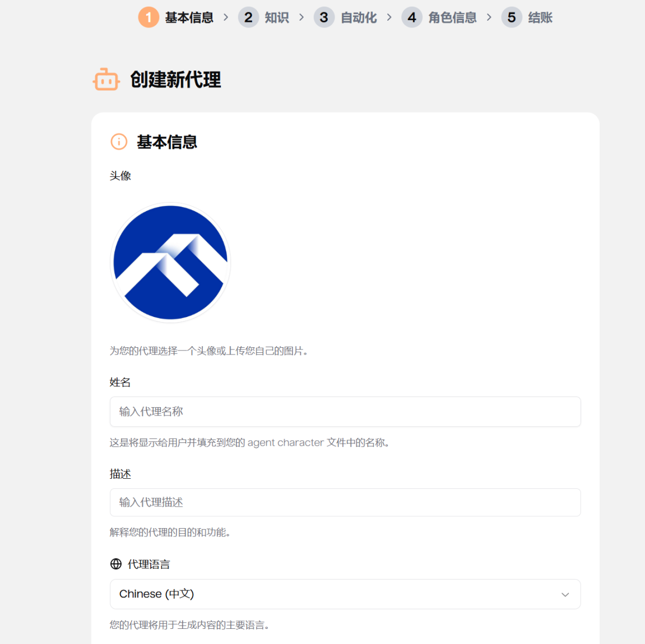Viewport: 645px width, 644px height.
Task: Go to the 知识 step tab
Action: [x=277, y=18]
